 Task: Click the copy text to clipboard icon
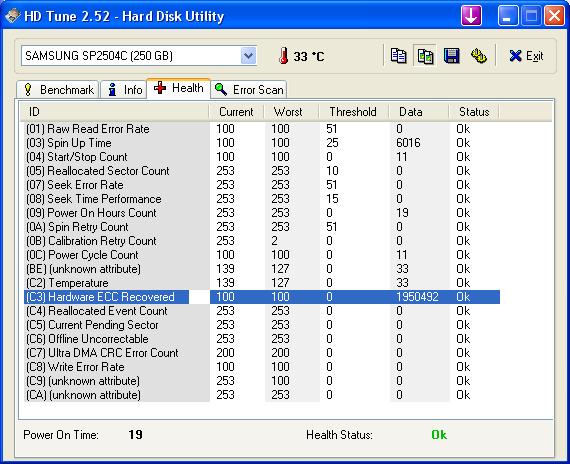point(398,56)
